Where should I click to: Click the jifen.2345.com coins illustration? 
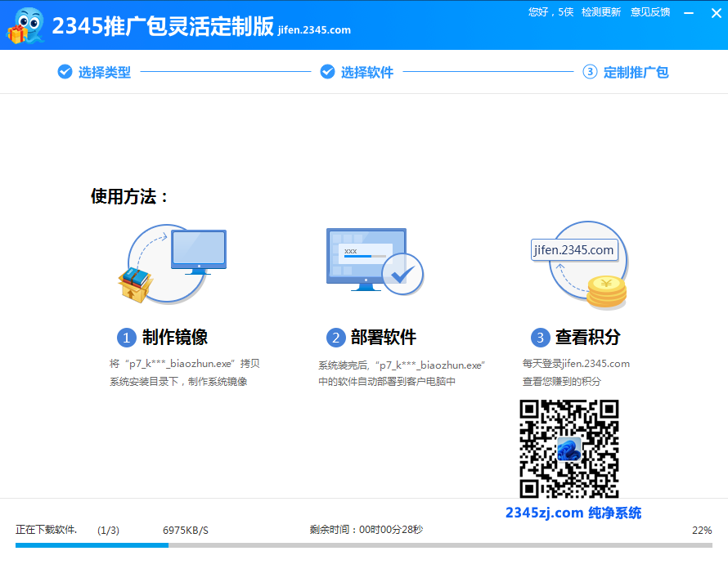[581, 265]
